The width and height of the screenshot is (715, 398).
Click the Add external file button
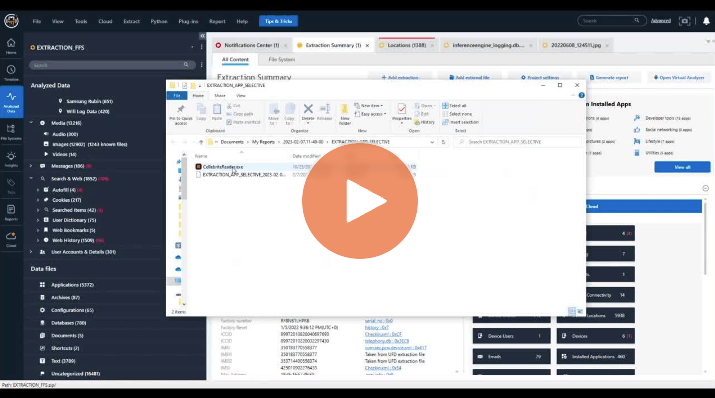(469, 78)
